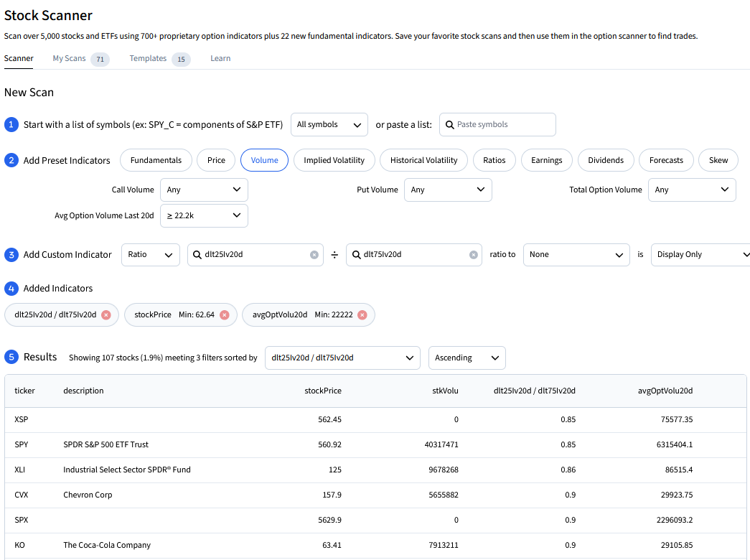Viewport: 750px width, 560px height.
Task: Toggle the Earnings preset indicator category
Action: 546,160
